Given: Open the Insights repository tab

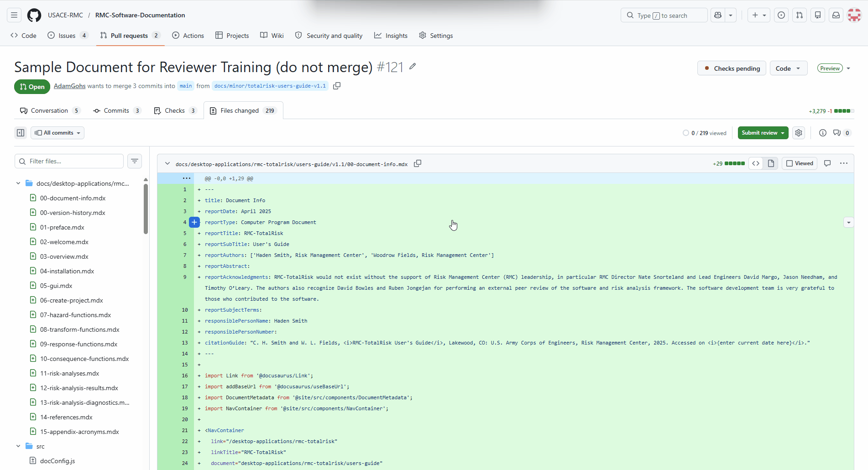Looking at the screenshot, I should [x=391, y=36].
